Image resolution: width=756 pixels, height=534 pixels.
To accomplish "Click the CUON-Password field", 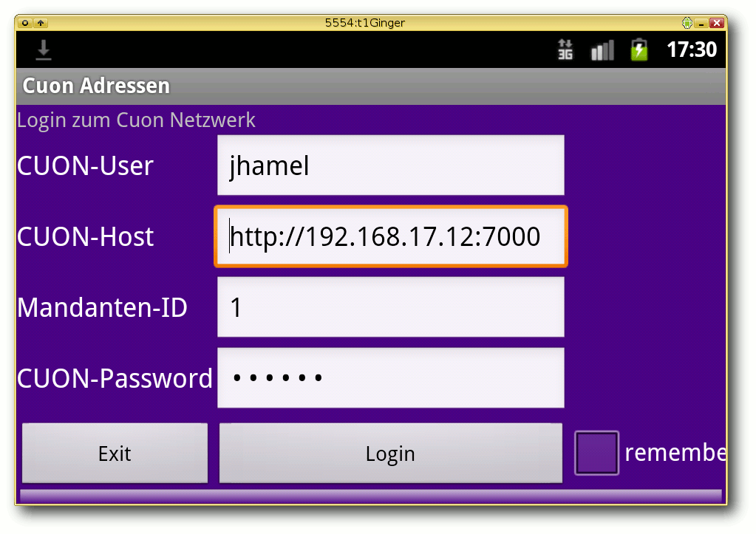I will tap(390, 378).
